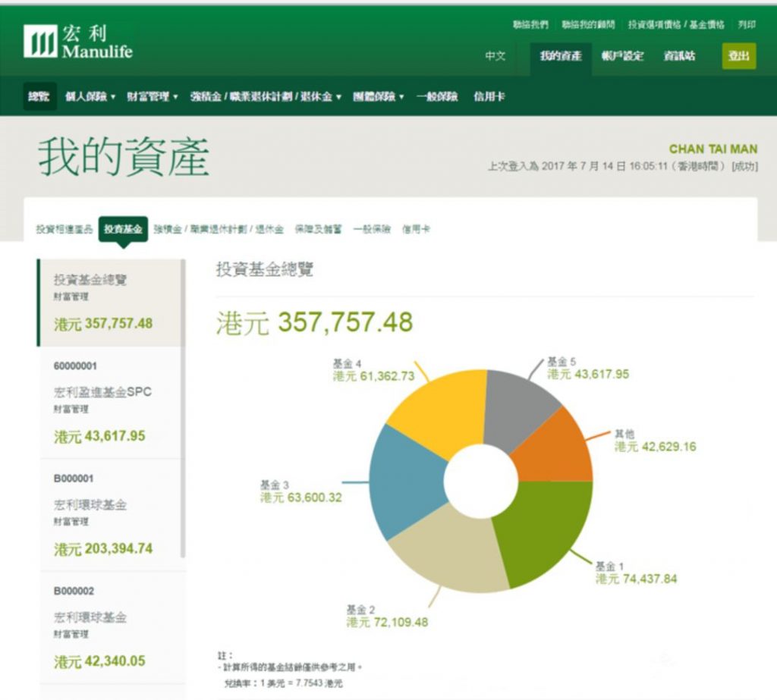Expand the 個人保險 dropdown menu
Viewport: 777px width, 700px height.
tap(90, 96)
